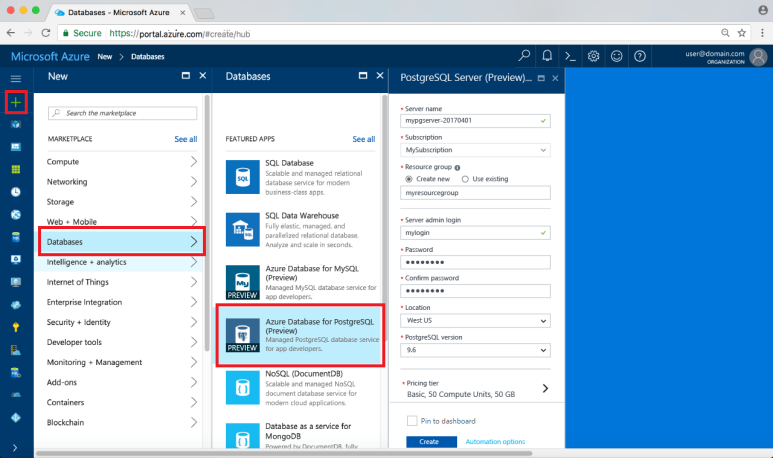
Task: Click See all next to Marketplace
Action: (x=185, y=139)
